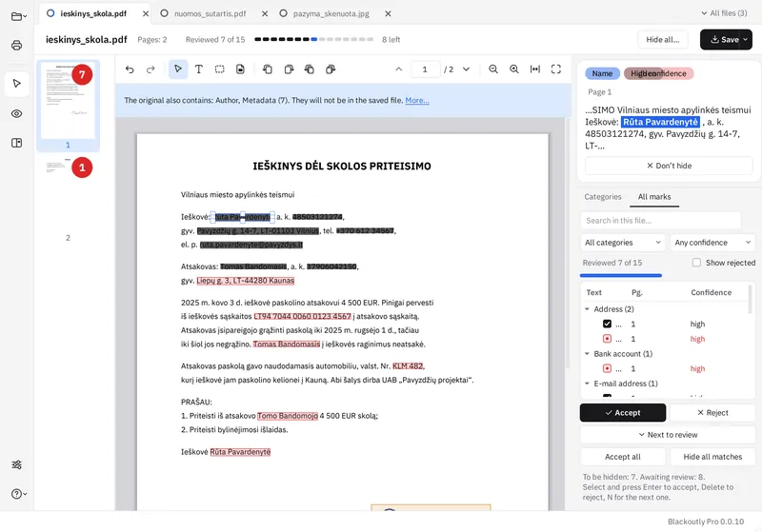Click the zoom out magnifier icon
Screen dimensions: 762x532
pyautogui.click(x=493, y=69)
